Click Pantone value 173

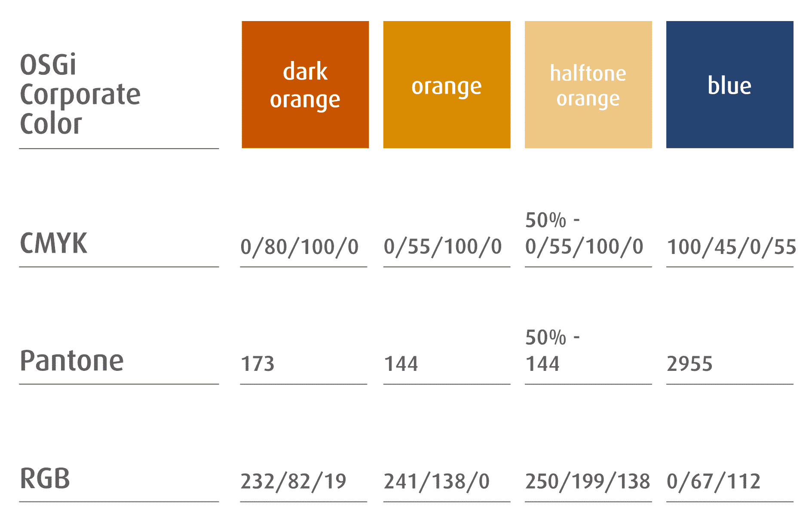[257, 364]
